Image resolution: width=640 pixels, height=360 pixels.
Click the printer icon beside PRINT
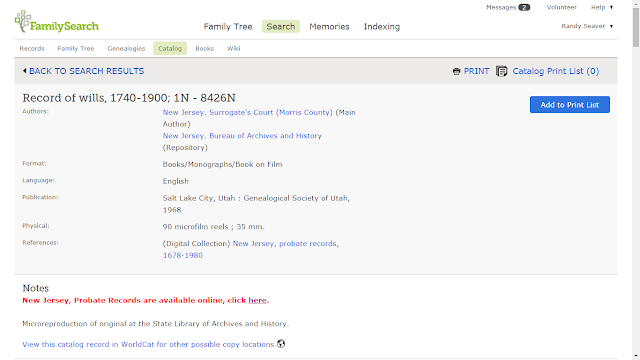[456, 71]
